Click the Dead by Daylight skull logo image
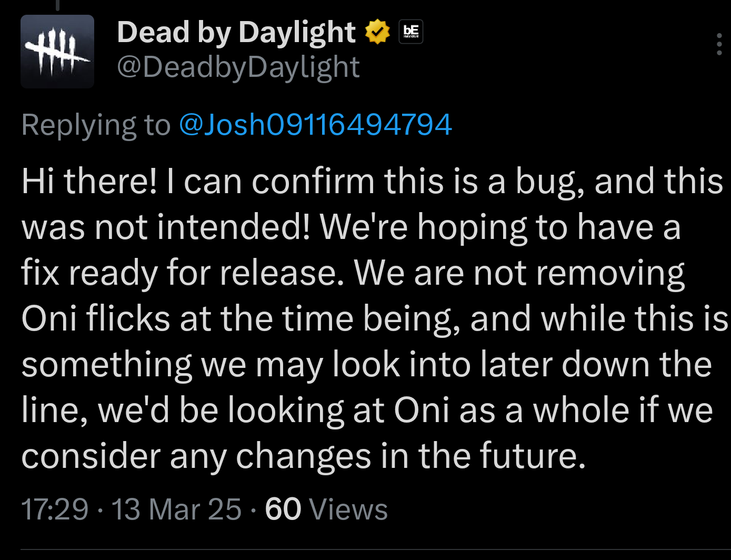731x560 pixels. coord(57,51)
